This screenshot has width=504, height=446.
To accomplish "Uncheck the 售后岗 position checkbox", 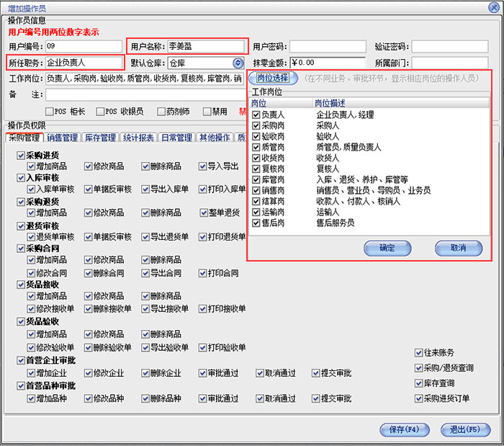I will click(x=256, y=223).
